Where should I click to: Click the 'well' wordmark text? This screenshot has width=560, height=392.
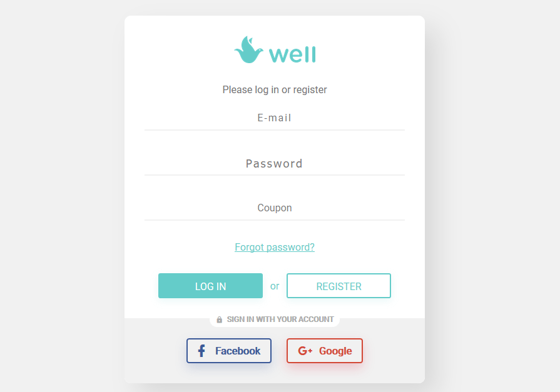[292, 54]
